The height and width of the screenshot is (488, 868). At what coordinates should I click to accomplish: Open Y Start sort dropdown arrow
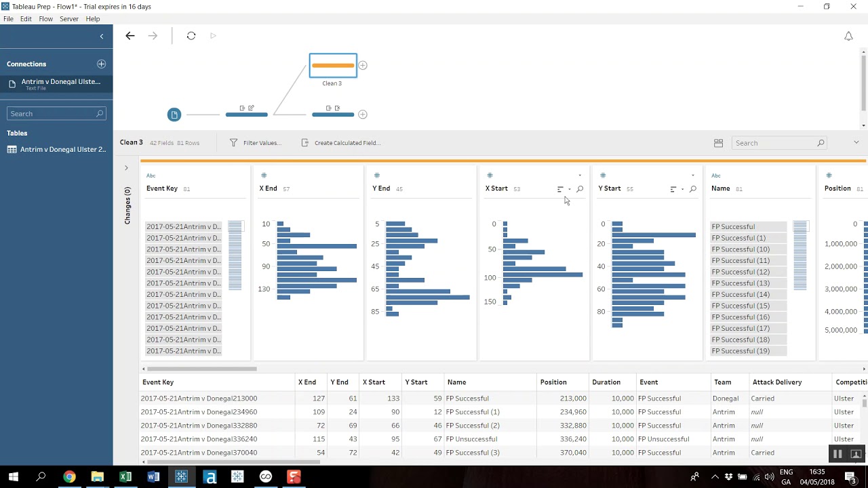(682, 189)
